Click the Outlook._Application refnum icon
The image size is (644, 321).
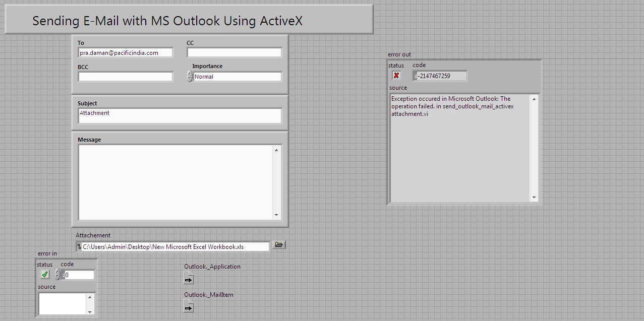click(188, 278)
